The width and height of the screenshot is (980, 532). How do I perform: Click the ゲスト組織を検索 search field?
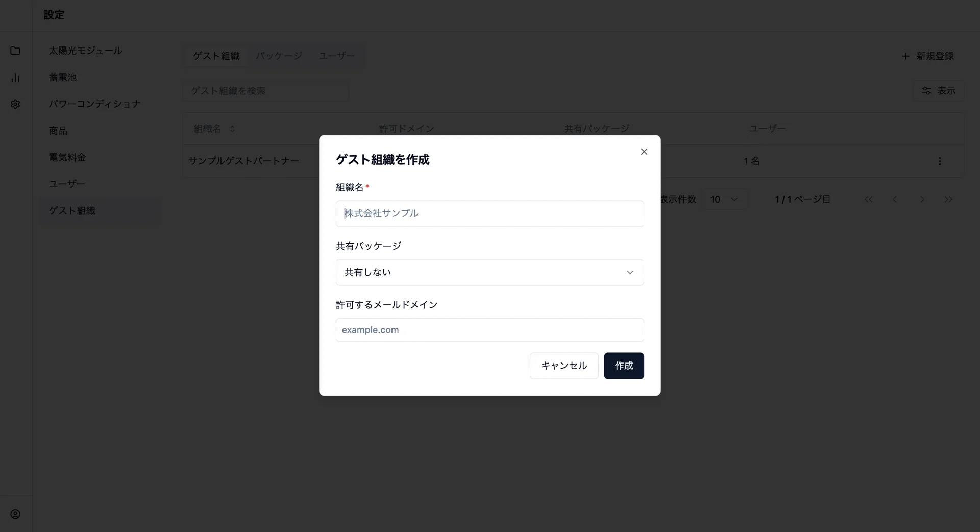[265, 91]
